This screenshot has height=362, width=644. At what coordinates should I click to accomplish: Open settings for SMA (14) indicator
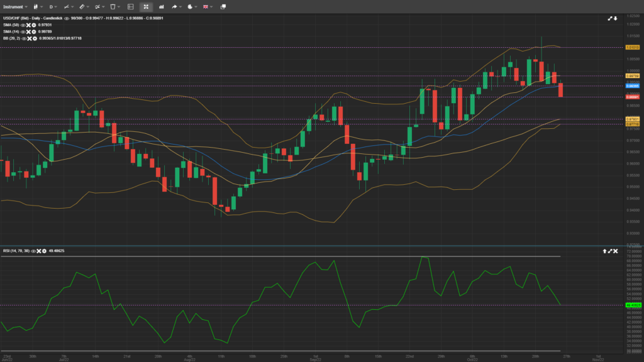tap(34, 32)
